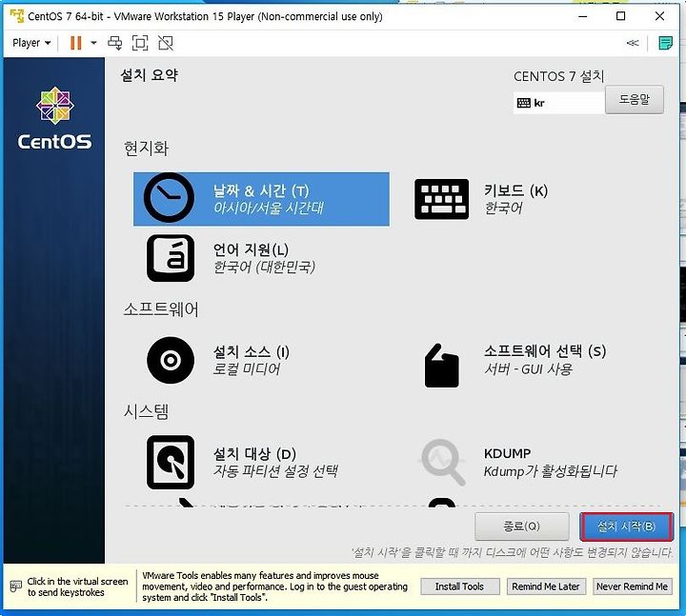Click the CentOS logo
686x616 pixels.
pyautogui.click(x=54, y=118)
